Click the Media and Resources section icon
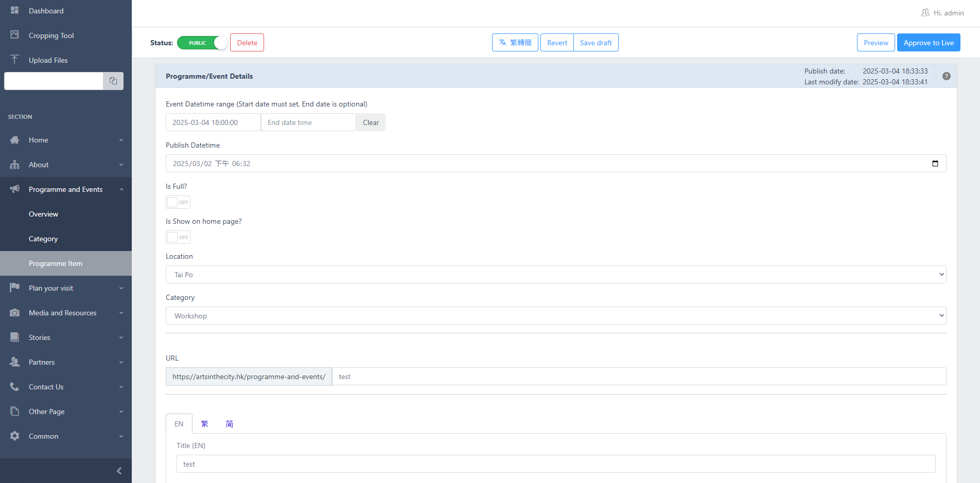Viewport: 980px width, 483px height. coord(15,313)
